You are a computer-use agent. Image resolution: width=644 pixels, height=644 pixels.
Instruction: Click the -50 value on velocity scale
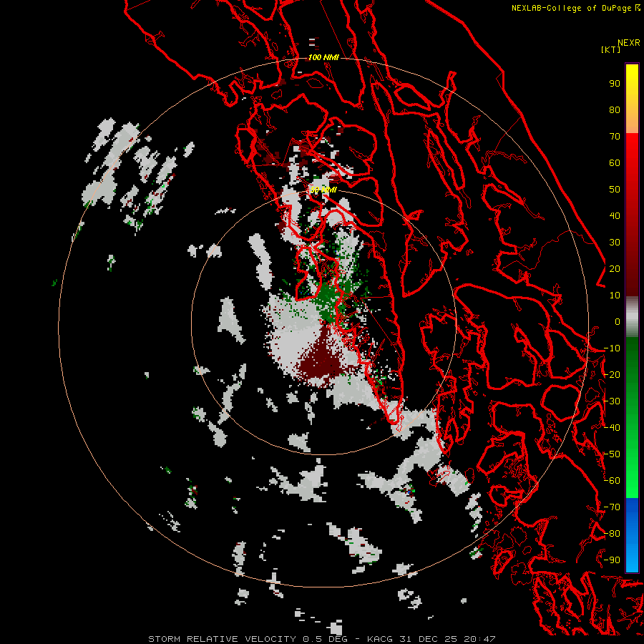point(612,454)
